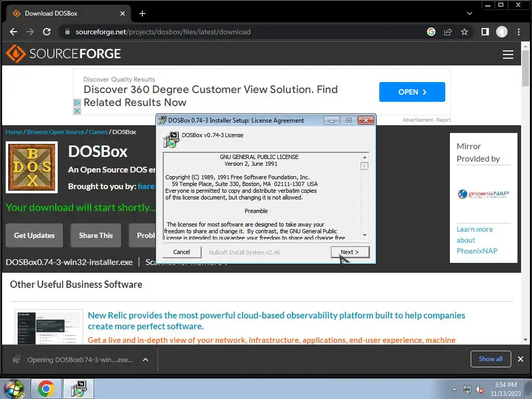Image resolution: width=532 pixels, height=399 pixels.
Task: Open a new tab with plus button
Action: (142, 14)
